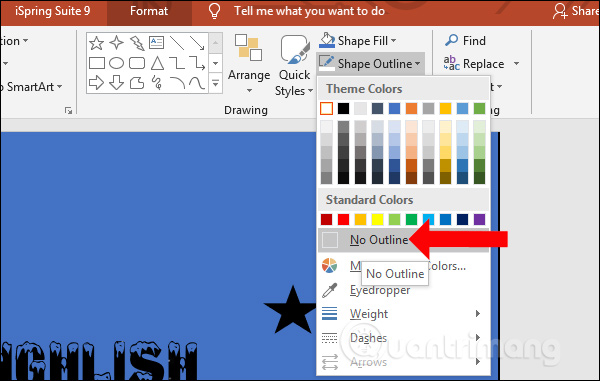Open the Weight submenu
This screenshot has height=381, width=600.
pos(404,314)
